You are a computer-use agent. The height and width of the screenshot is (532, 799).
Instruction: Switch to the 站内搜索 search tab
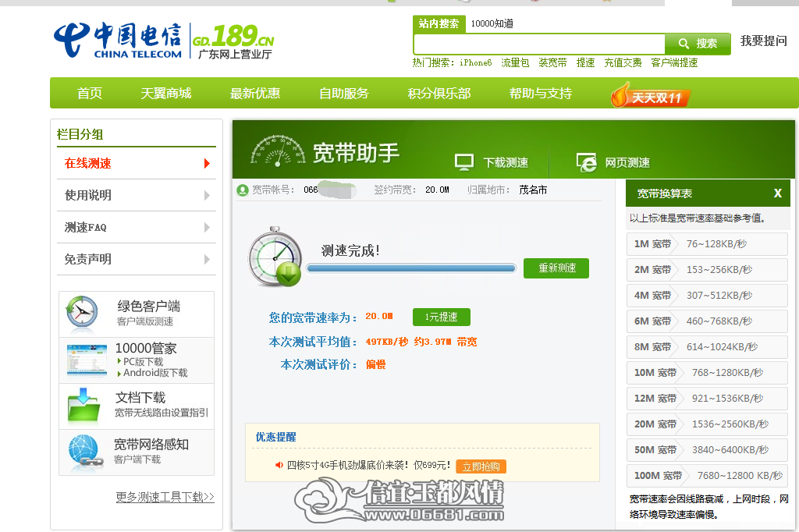(x=439, y=24)
